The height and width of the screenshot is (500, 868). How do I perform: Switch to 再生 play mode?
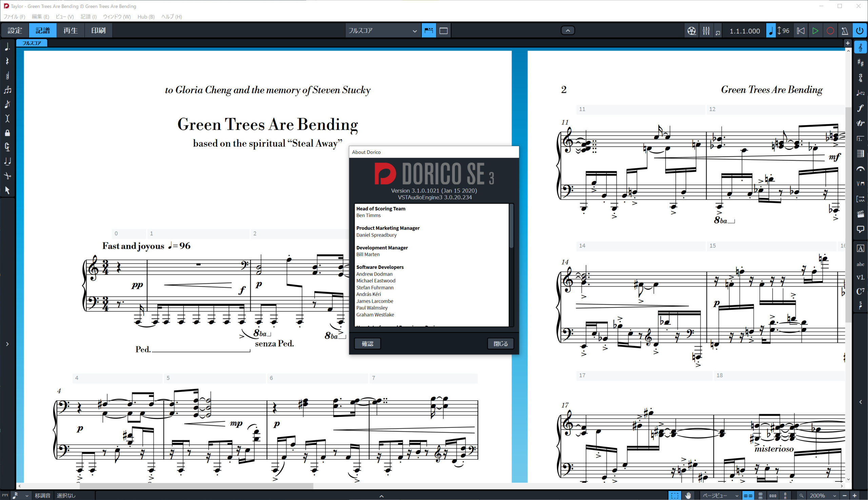point(71,31)
